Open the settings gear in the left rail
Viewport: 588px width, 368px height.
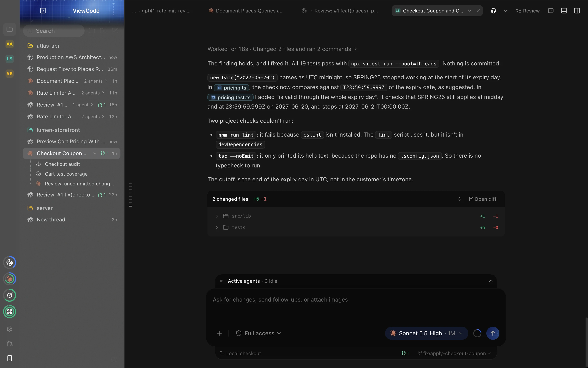tap(9, 329)
